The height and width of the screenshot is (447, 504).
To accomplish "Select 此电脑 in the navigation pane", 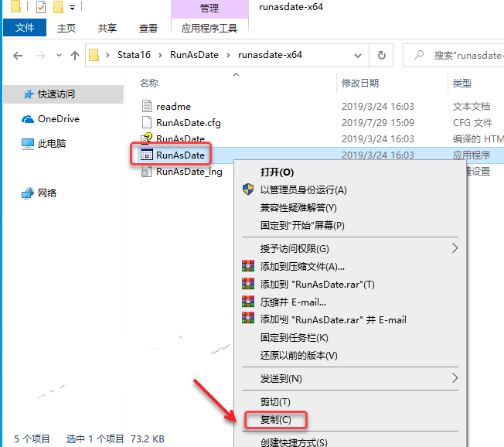I will click(x=52, y=143).
